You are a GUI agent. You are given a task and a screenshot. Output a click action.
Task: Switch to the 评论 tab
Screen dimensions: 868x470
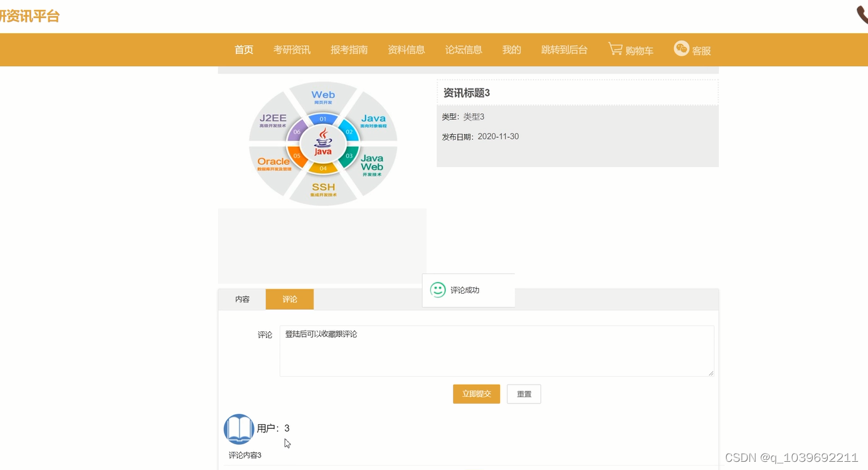(x=290, y=299)
